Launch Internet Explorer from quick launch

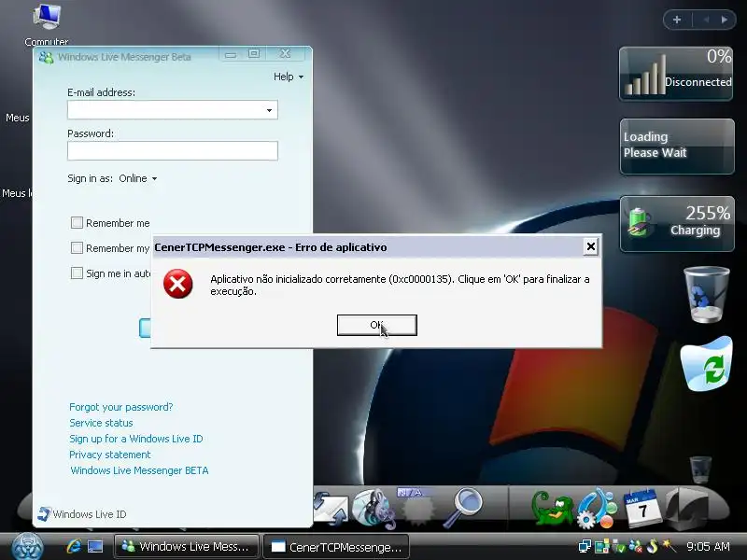pos(74,546)
